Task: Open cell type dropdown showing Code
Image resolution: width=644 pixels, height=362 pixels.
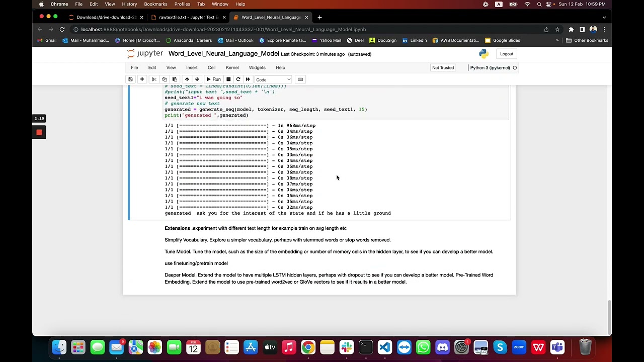Action: (273, 79)
